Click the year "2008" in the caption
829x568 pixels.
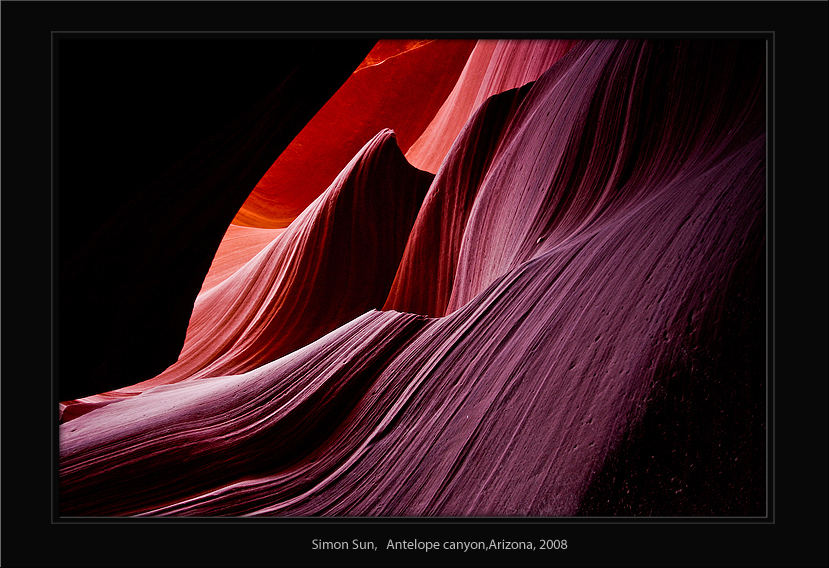[x=552, y=545]
